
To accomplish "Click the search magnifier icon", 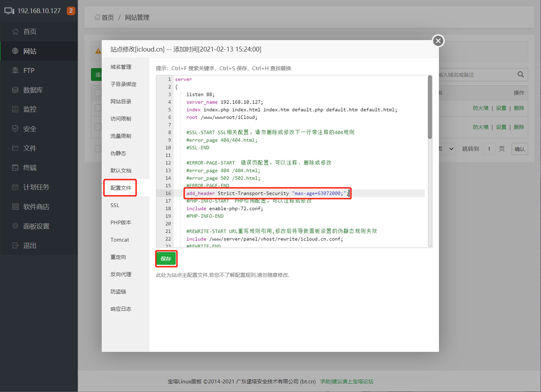I will 521,74.
